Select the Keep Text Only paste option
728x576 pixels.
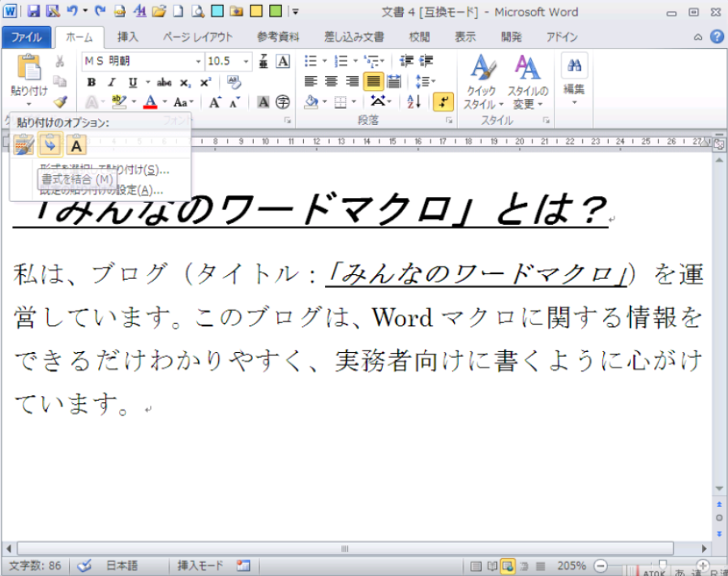[76, 145]
